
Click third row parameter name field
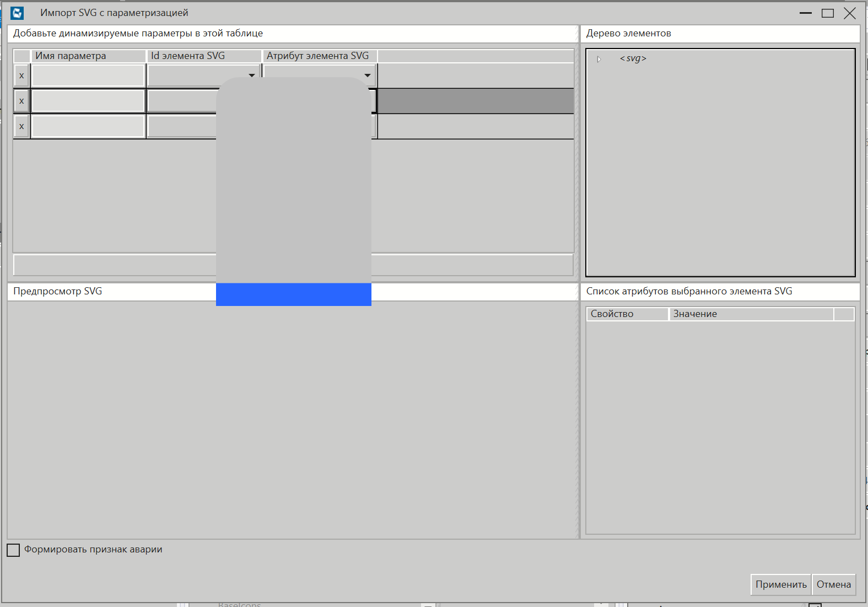pyautogui.click(x=88, y=126)
